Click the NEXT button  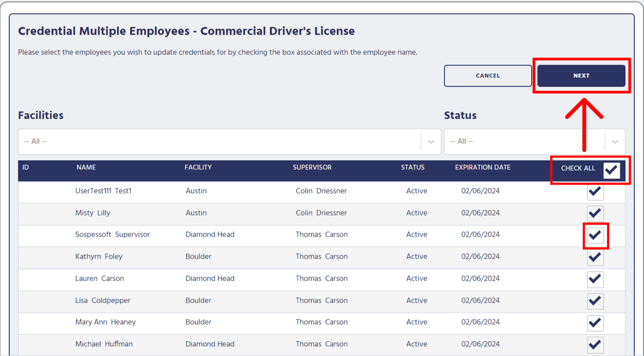(x=581, y=75)
